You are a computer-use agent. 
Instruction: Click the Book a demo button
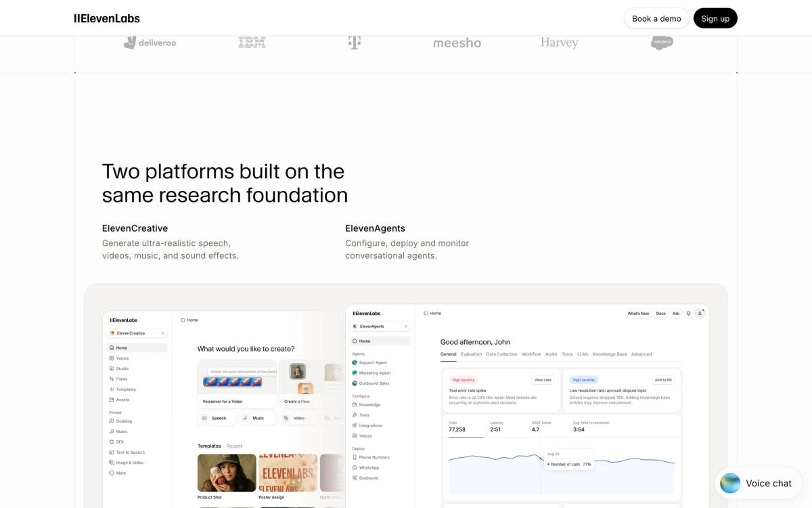[x=656, y=18]
